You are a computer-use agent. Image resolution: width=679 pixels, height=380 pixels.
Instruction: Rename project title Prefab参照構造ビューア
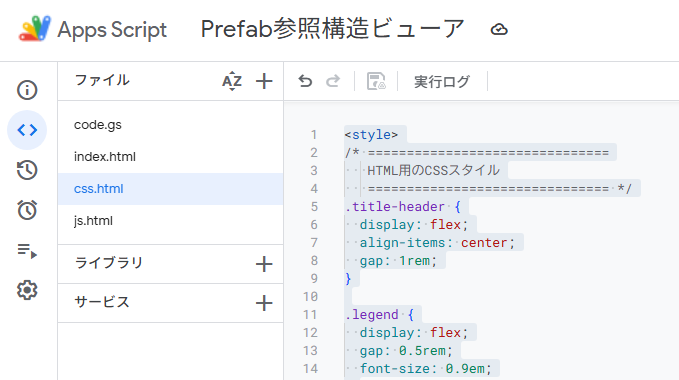point(332,29)
